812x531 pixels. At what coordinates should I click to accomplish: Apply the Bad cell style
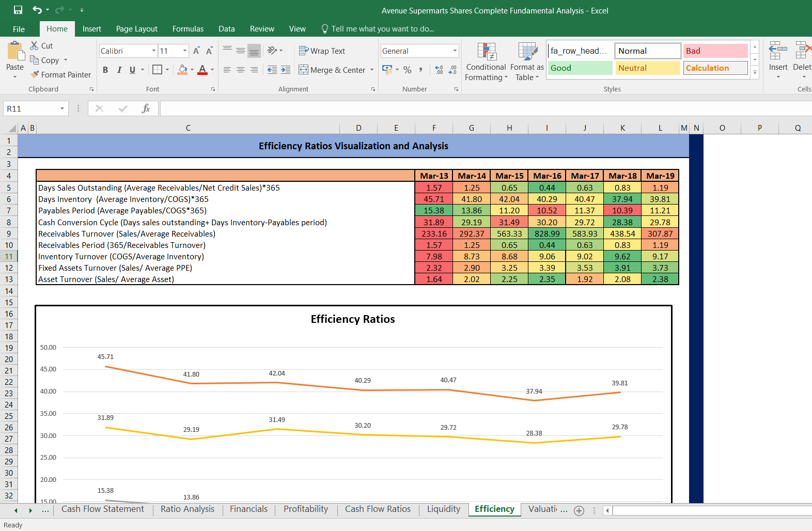coord(715,51)
